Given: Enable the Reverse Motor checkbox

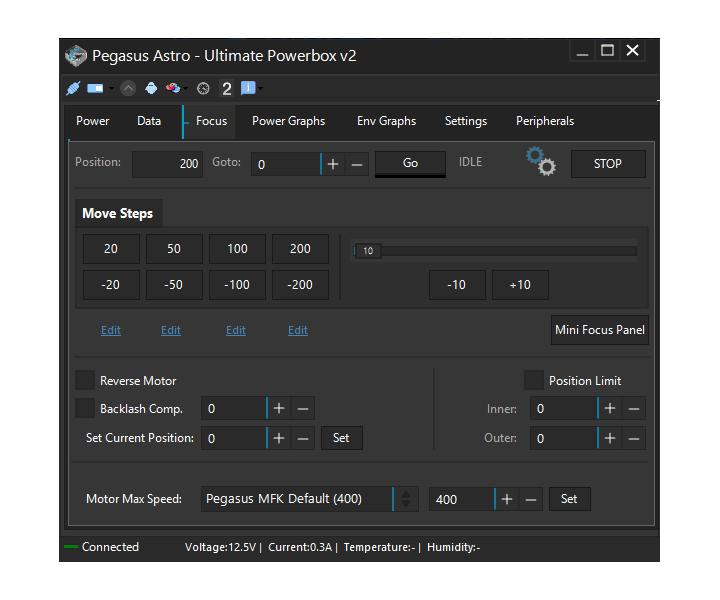Looking at the screenshot, I should (86, 381).
